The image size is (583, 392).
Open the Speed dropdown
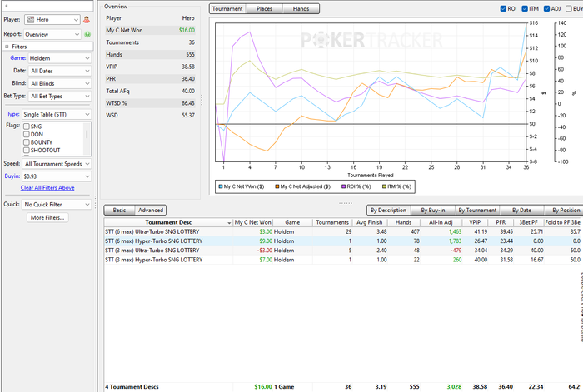coord(57,164)
